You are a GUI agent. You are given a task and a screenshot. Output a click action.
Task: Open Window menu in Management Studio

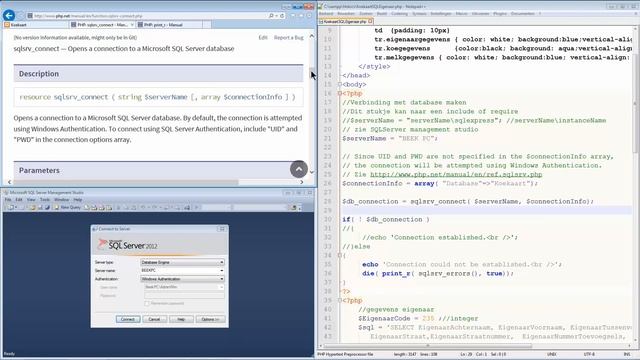pyautogui.click(x=62, y=200)
